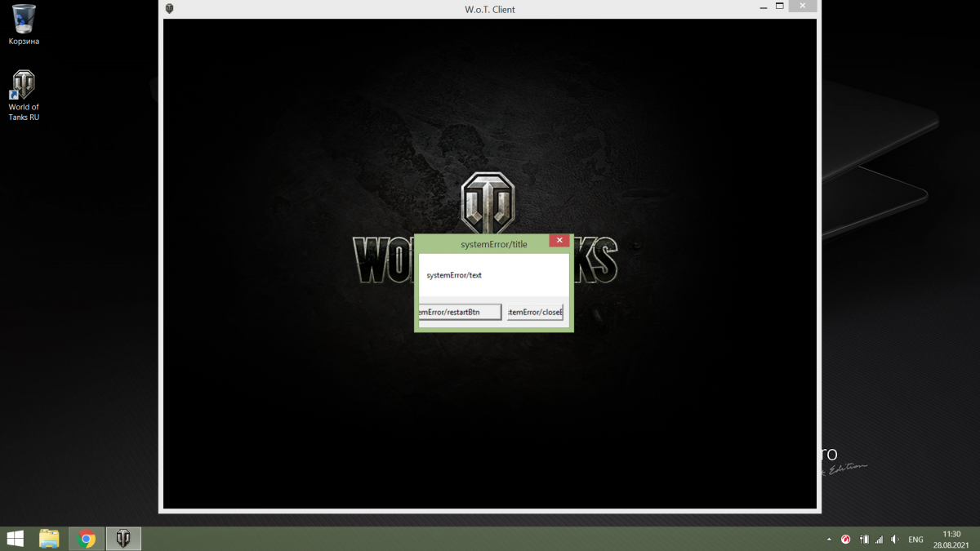Click the red Wargaming tray icon
The height and width of the screenshot is (551, 980).
(846, 540)
